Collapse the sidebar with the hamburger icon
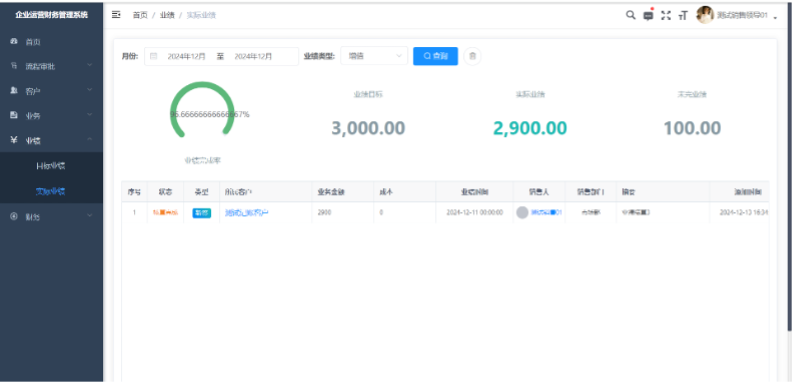The height and width of the screenshot is (383, 793). (x=116, y=15)
